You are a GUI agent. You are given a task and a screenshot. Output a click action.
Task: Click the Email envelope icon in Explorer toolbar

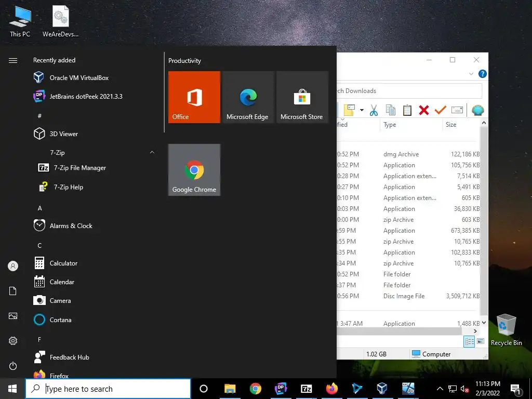tap(457, 110)
